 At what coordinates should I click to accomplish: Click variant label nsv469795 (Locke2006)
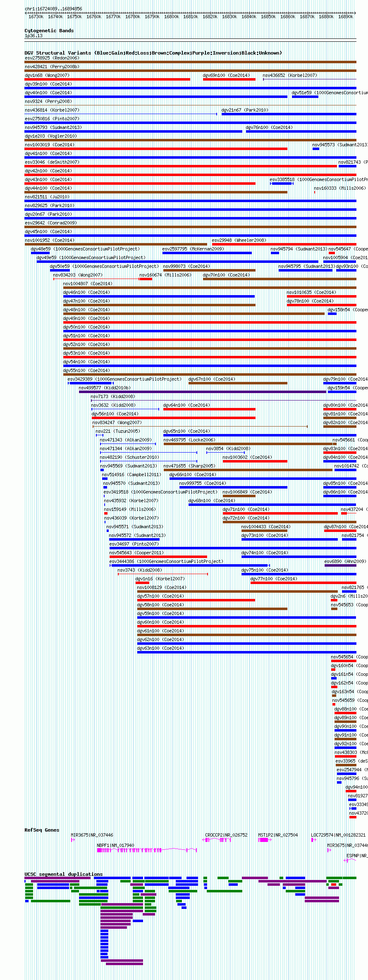point(189,440)
